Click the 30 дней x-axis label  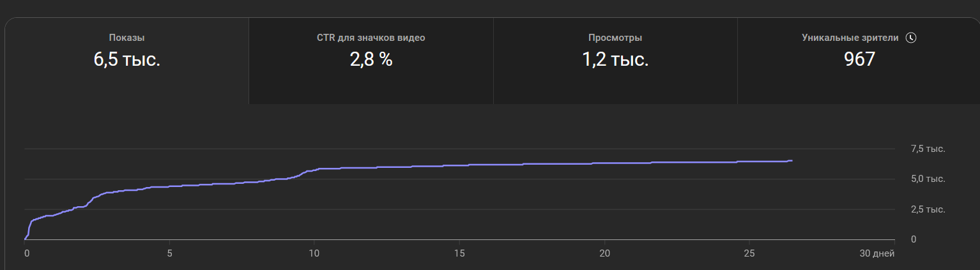click(x=877, y=253)
